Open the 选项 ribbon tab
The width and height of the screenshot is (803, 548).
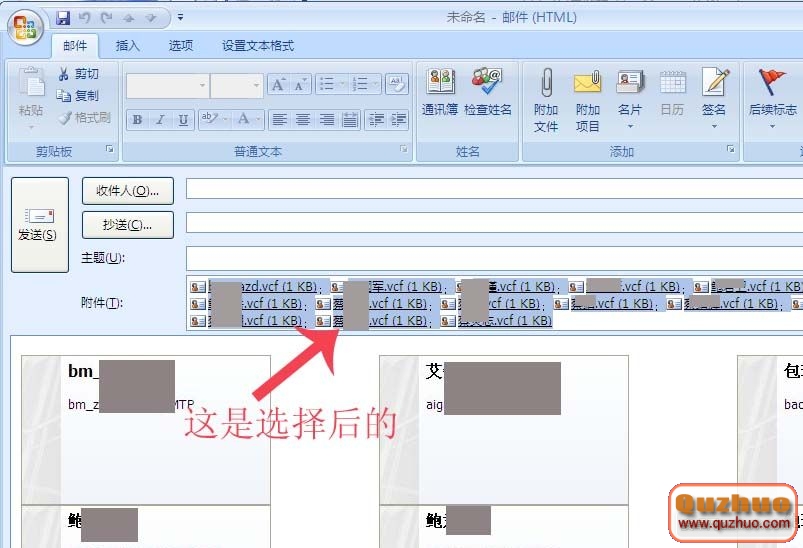(x=181, y=46)
